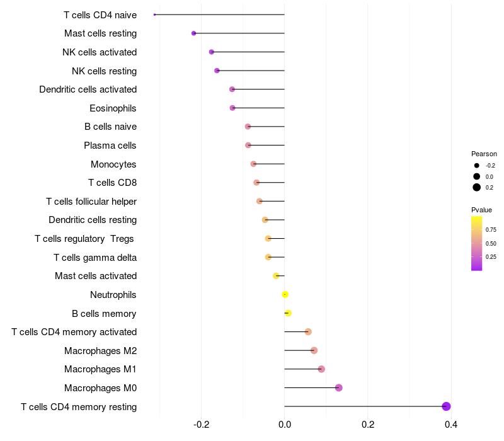The width and height of the screenshot is (504, 441).
Task: Click the Macrophages M2 data point
Action: tap(314, 350)
